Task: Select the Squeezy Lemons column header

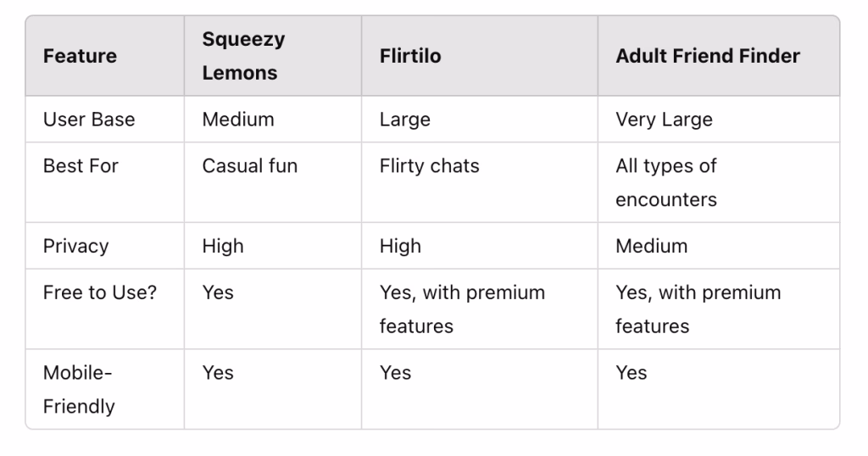Action: [243, 56]
